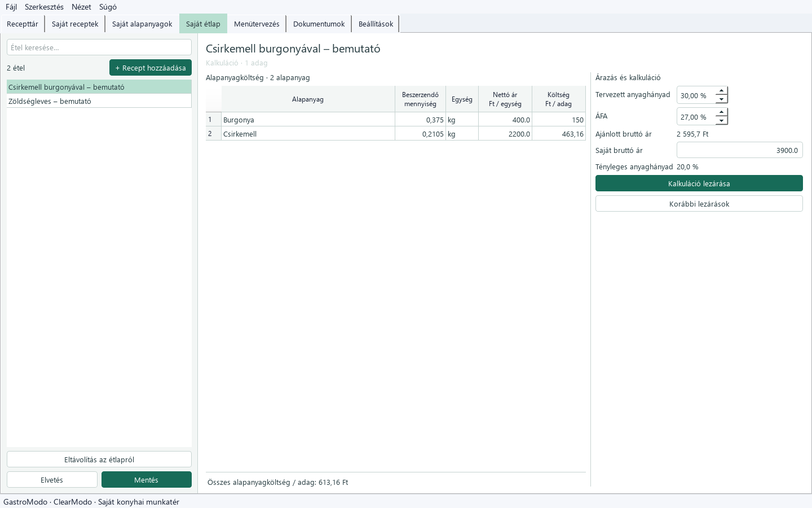Click the Alapanyag column header

[308, 99]
